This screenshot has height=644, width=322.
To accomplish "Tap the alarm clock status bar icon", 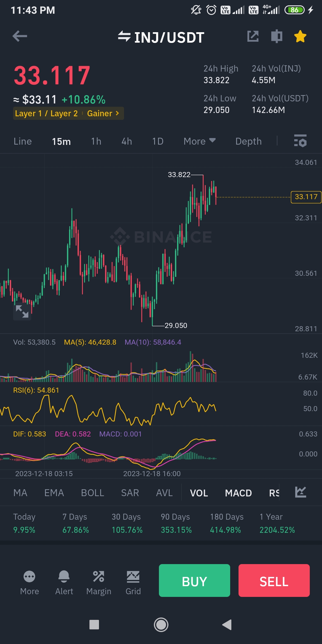I will [x=211, y=10].
